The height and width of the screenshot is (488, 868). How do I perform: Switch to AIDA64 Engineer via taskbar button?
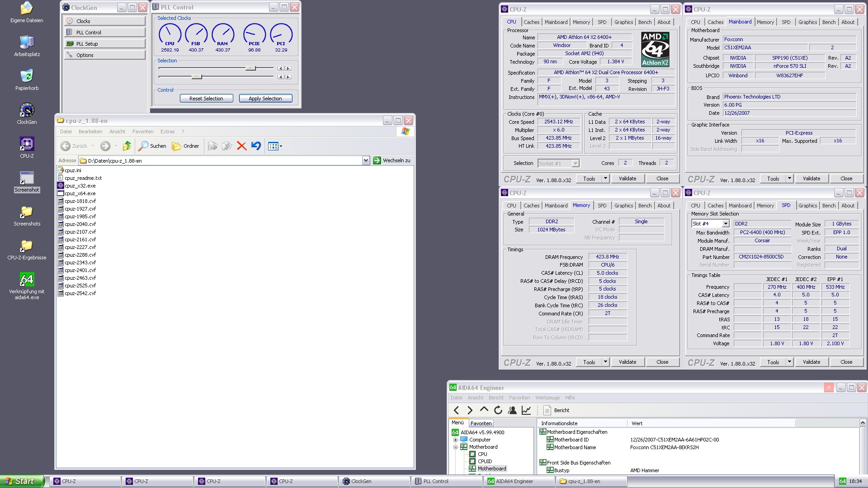519,481
